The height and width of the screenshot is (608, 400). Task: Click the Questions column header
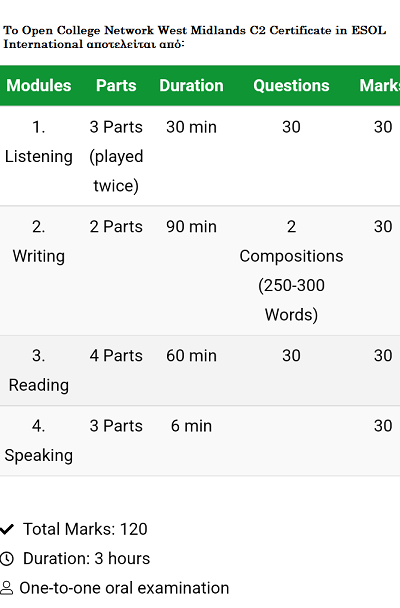[291, 86]
